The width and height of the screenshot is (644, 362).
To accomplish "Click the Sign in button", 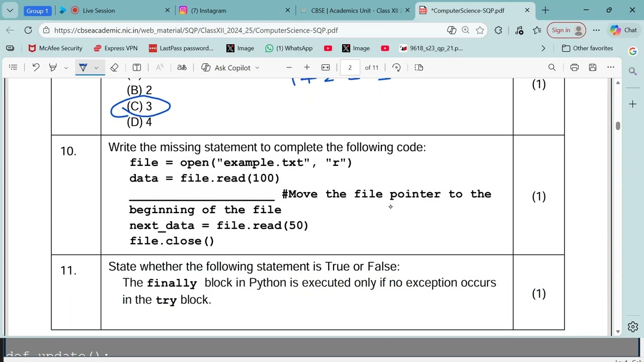I will click(x=567, y=30).
